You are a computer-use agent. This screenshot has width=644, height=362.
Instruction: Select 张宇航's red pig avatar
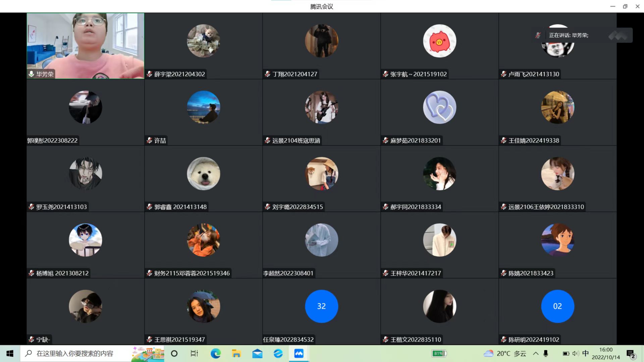[x=439, y=41]
